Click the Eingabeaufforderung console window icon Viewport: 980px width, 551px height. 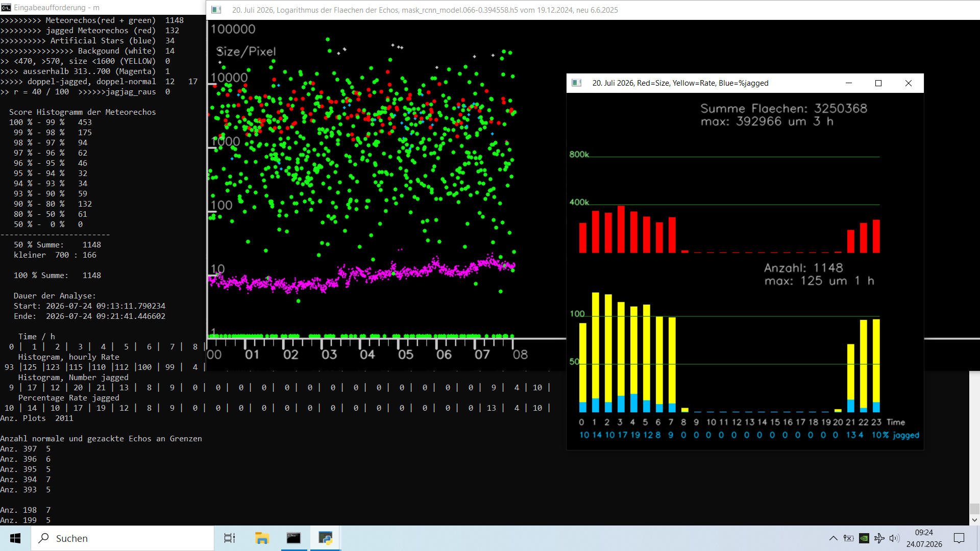(x=6, y=8)
